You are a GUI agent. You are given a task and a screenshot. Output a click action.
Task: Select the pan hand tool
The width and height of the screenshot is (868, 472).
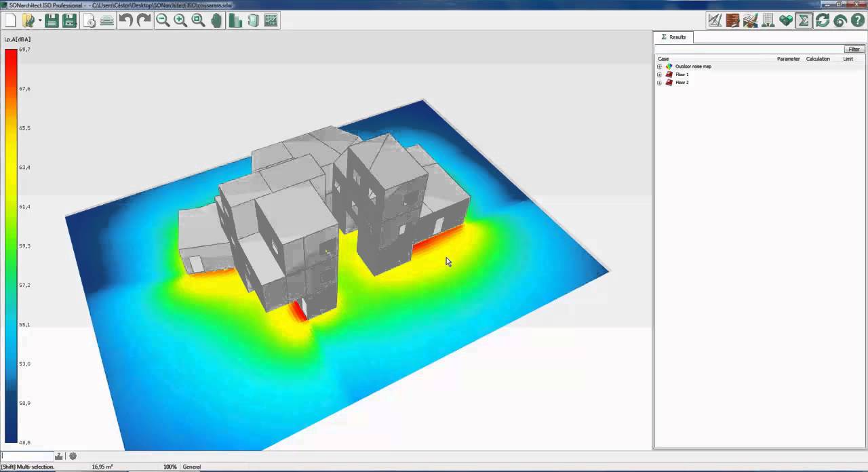coord(216,20)
